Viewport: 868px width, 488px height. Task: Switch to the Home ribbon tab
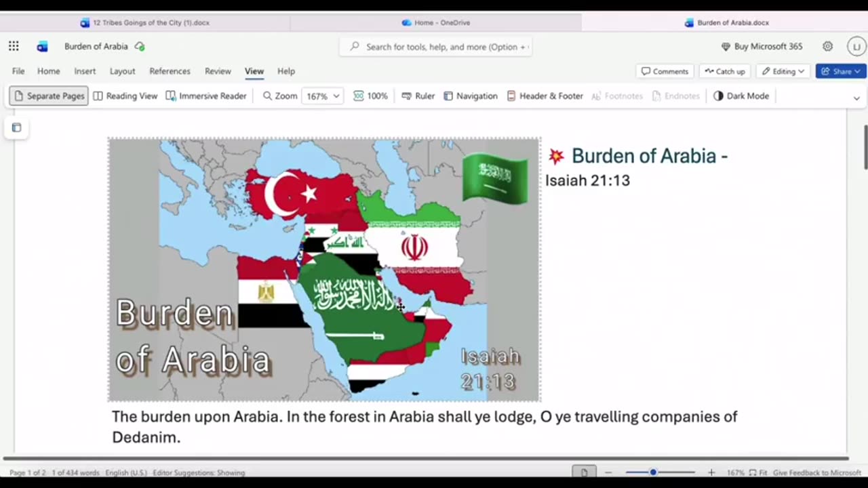(x=49, y=71)
